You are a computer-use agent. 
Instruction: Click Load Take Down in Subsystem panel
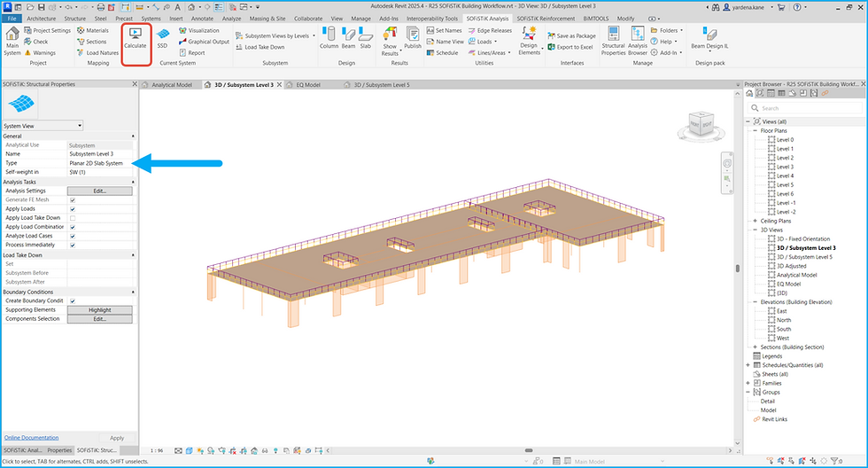(x=260, y=47)
